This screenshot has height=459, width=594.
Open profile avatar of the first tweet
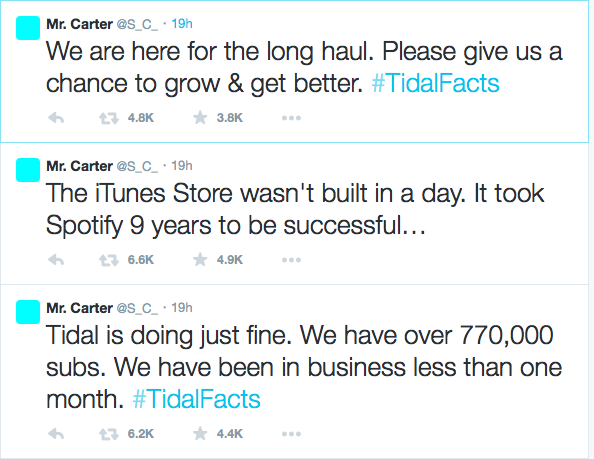pyautogui.click(x=28, y=28)
